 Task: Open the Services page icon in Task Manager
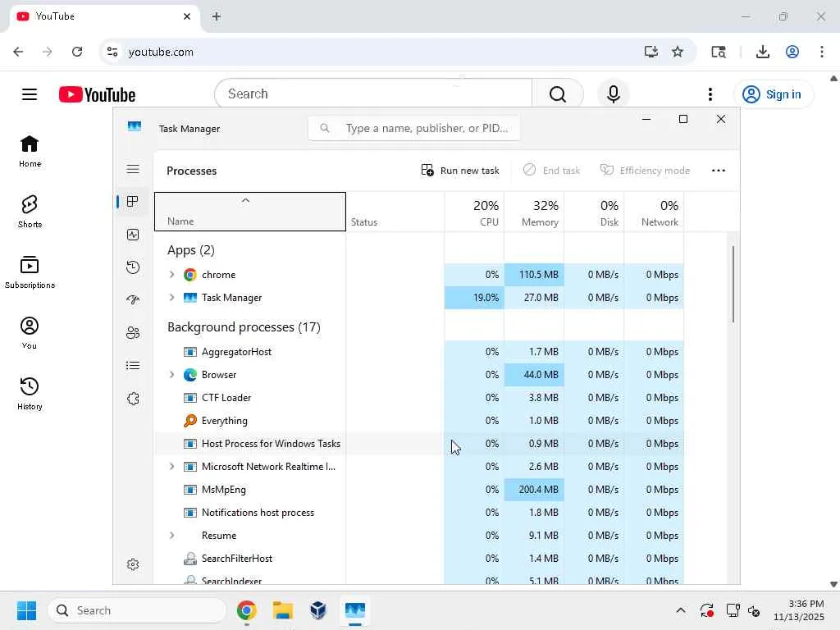(x=133, y=399)
